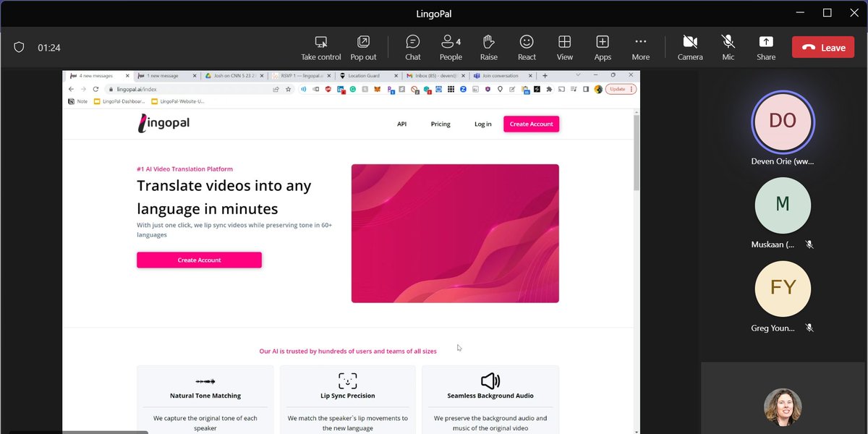Click the Seamless Background Audio speaker icon

pos(490,380)
